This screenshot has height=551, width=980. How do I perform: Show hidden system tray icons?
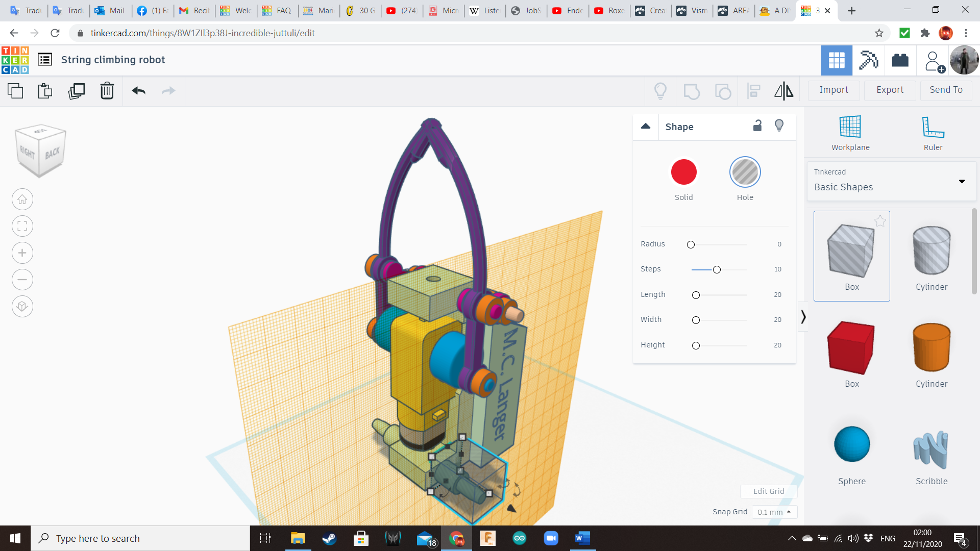pyautogui.click(x=792, y=538)
